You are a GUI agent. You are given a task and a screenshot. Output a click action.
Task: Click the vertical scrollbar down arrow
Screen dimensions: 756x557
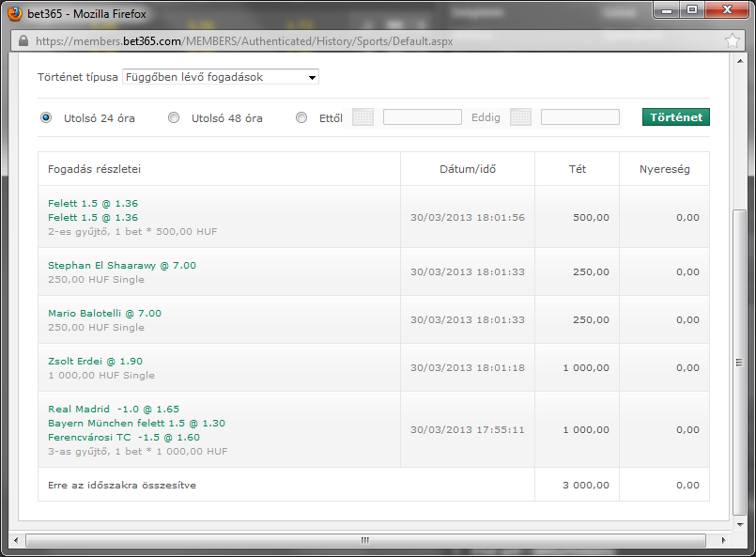pyautogui.click(x=740, y=525)
